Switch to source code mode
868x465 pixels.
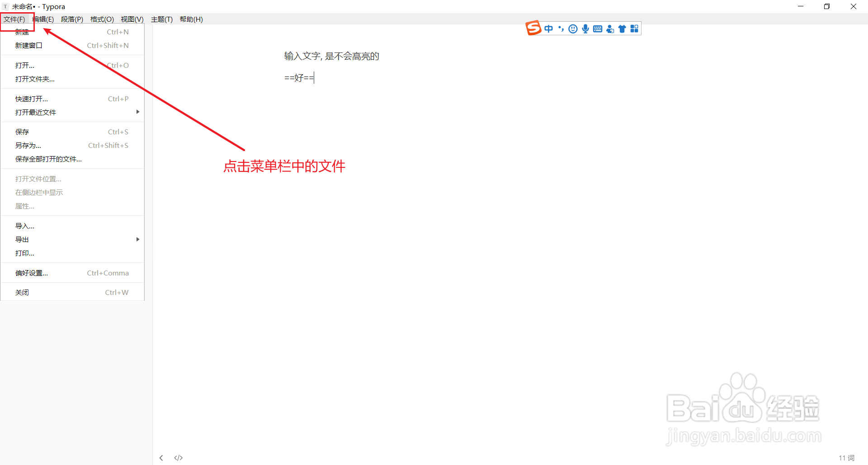[179, 458]
